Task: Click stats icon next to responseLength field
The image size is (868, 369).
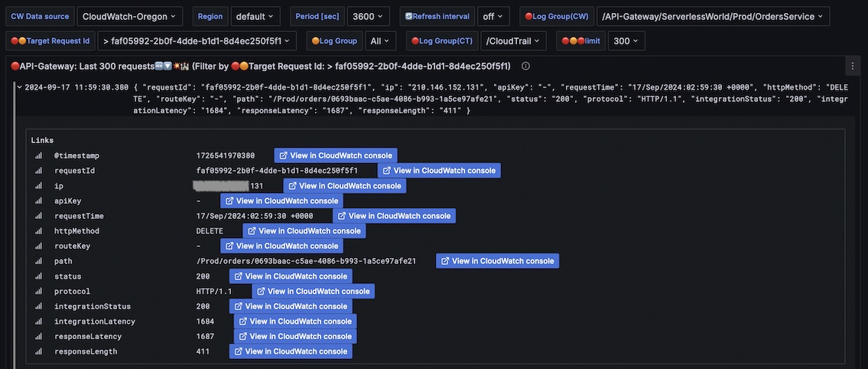Action: point(38,351)
